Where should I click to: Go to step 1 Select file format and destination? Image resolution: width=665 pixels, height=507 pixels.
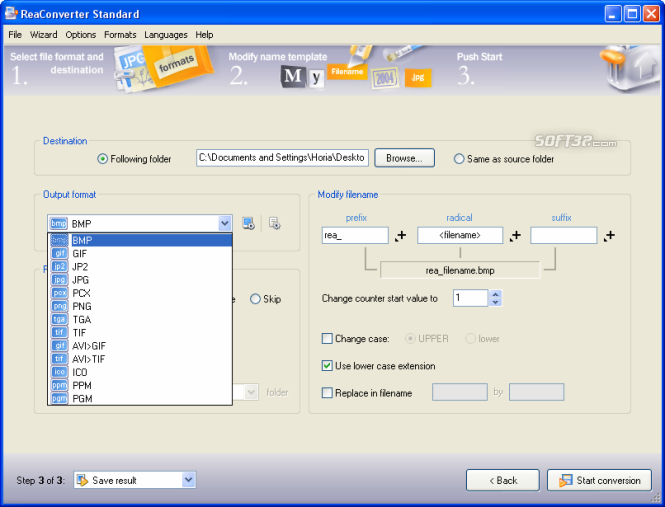tap(57, 69)
